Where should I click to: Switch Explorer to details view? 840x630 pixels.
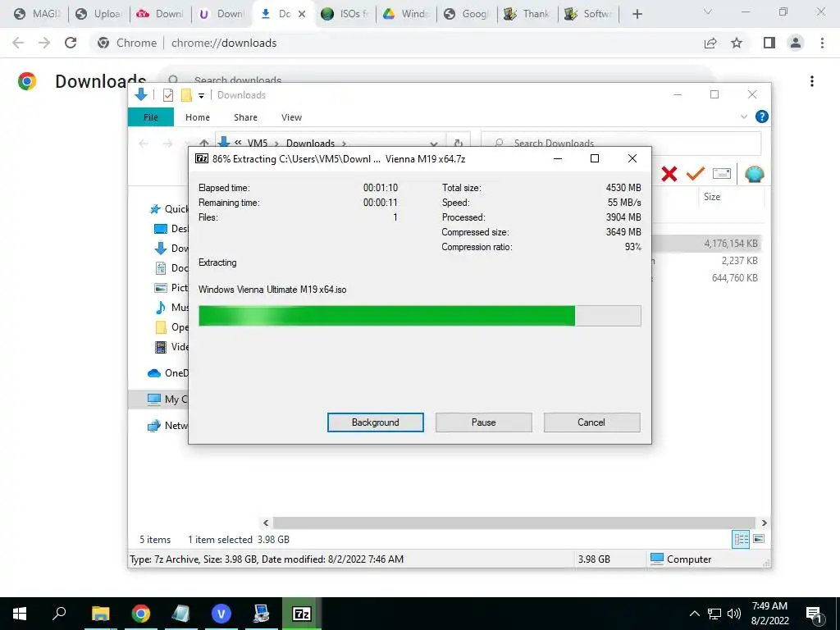pyautogui.click(x=741, y=539)
